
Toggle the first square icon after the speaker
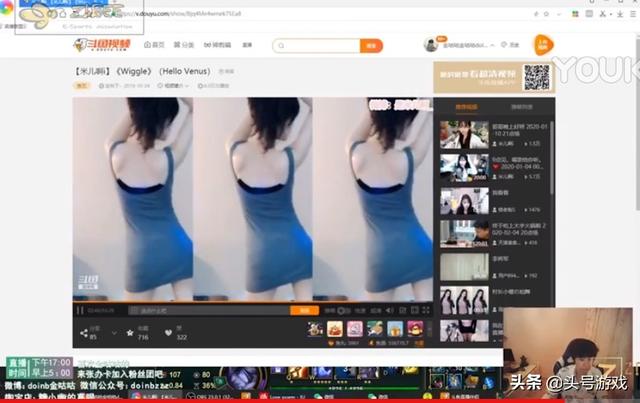(402, 311)
